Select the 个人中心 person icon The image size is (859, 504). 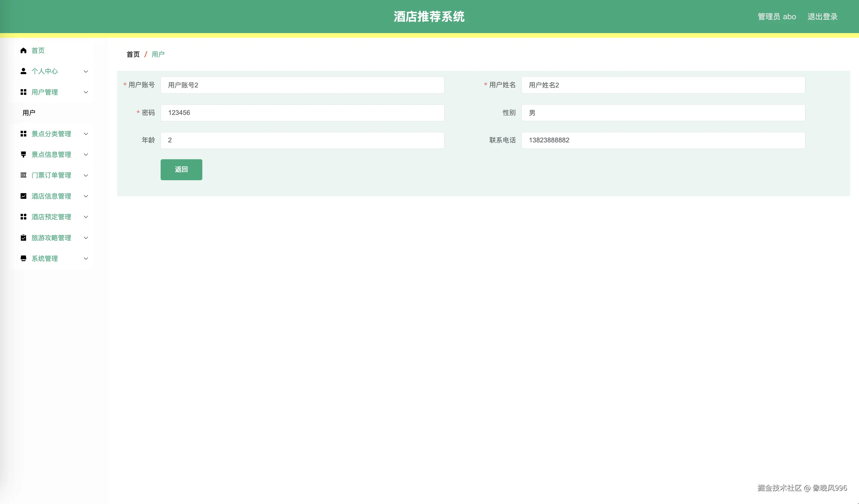click(23, 71)
